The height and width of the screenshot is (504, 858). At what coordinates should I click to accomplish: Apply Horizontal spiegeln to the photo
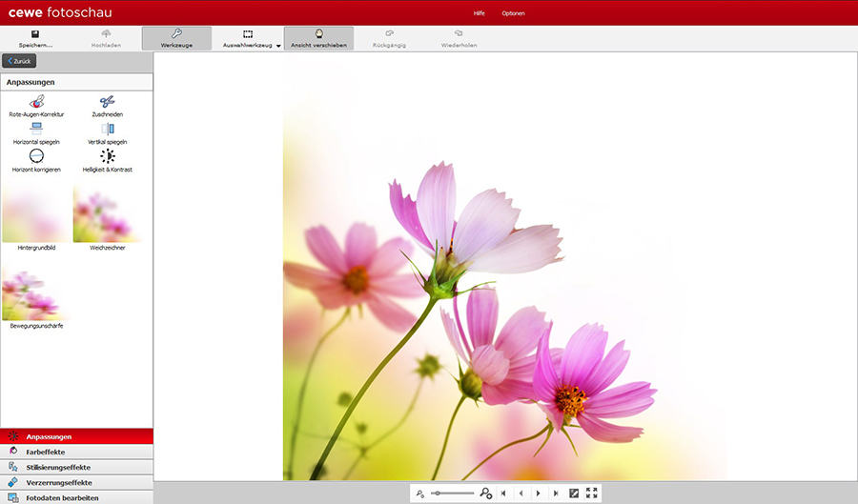pyautogui.click(x=36, y=129)
